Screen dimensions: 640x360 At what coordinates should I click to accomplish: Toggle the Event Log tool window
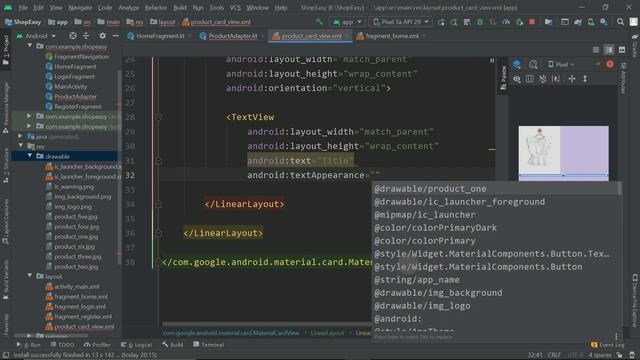click(x=607, y=345)
